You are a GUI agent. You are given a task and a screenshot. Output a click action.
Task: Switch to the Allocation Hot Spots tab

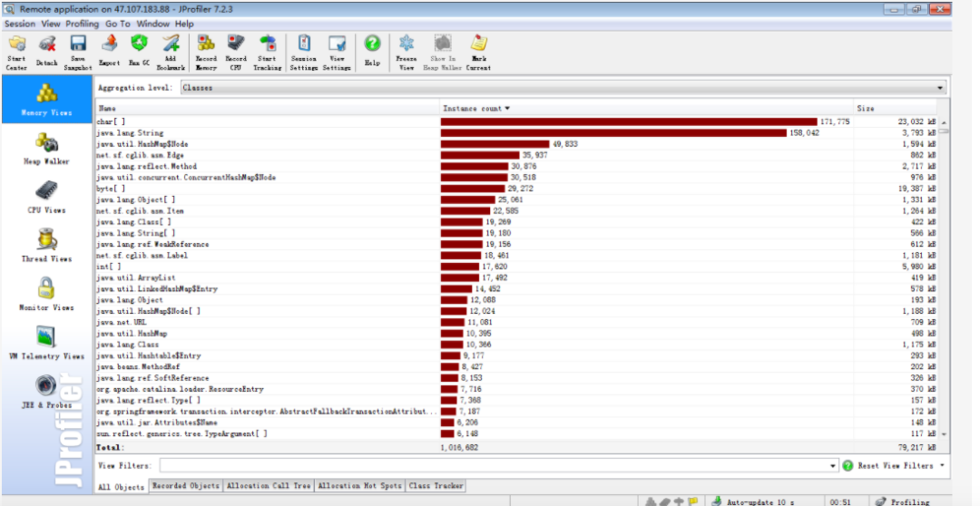click(359, 485)
